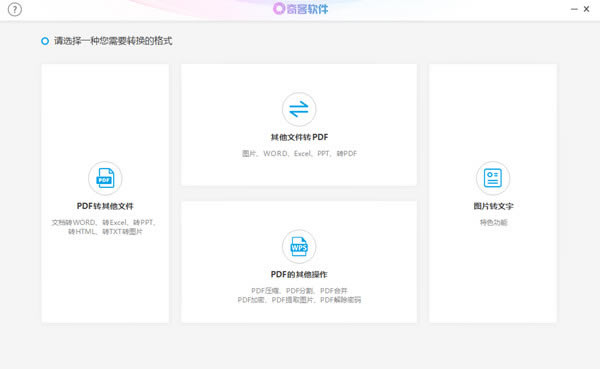600x369 pixels.
Task: Click the 特色功能 label
Action: 494,222
